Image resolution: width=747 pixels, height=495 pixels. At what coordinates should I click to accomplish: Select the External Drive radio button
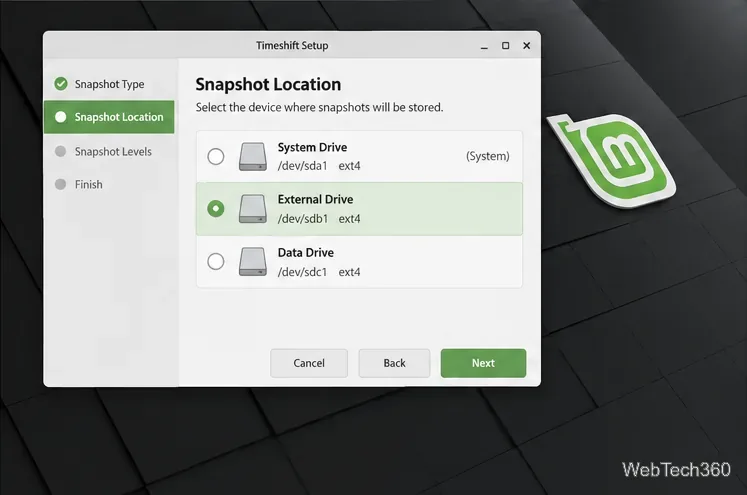point(216,209)
